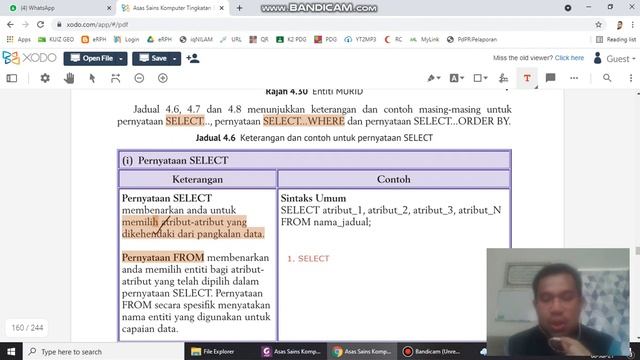The width and height of the screenshot is (640, 360).
Task: Select the Pan hand tool
Action: click(x=69, y=78)
